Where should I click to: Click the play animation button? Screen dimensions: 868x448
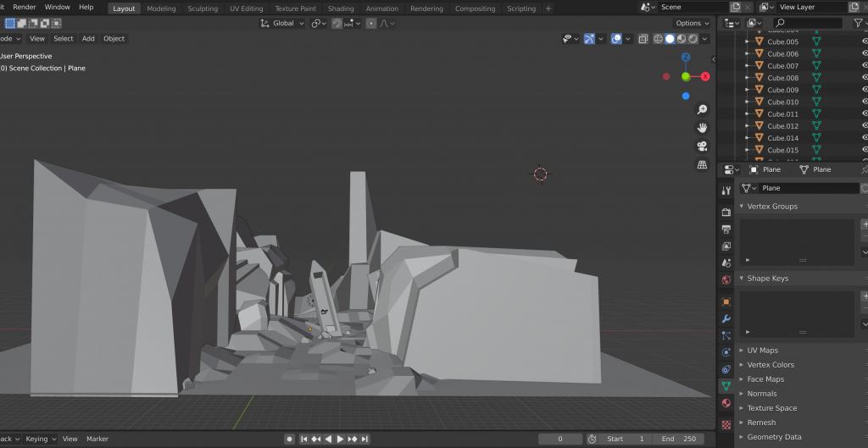[341, 439]
